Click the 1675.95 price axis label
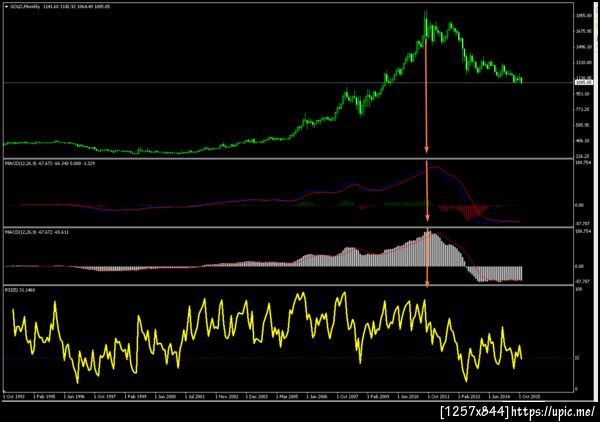The image size is (600, 422). 583,31
